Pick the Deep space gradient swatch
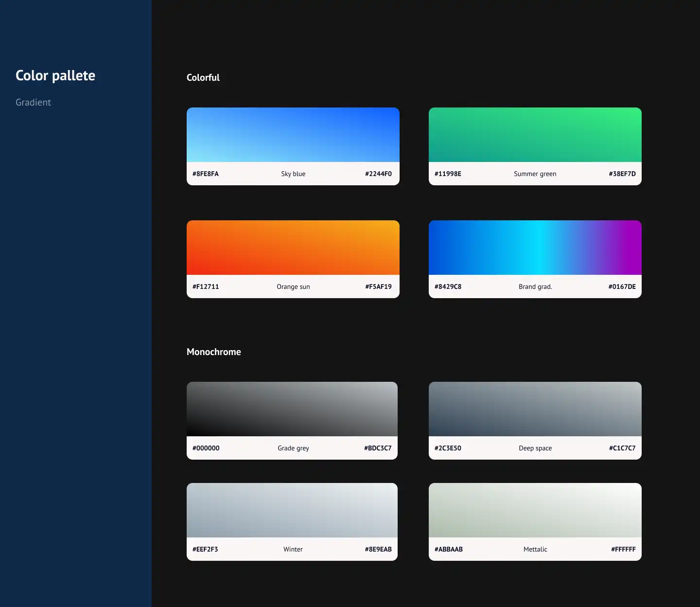Viewport: 700px width, 607px height. click(535, 409)
